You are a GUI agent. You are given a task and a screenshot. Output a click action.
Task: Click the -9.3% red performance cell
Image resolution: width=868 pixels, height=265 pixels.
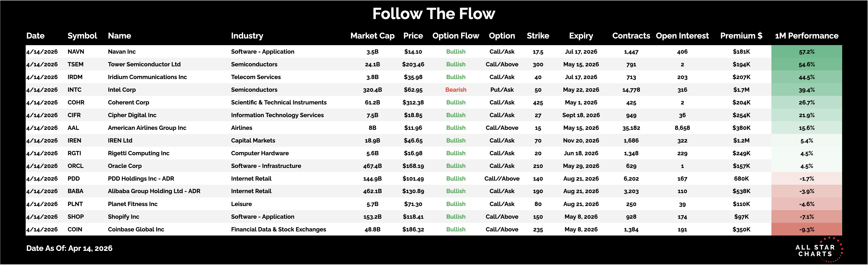[806, 230]
